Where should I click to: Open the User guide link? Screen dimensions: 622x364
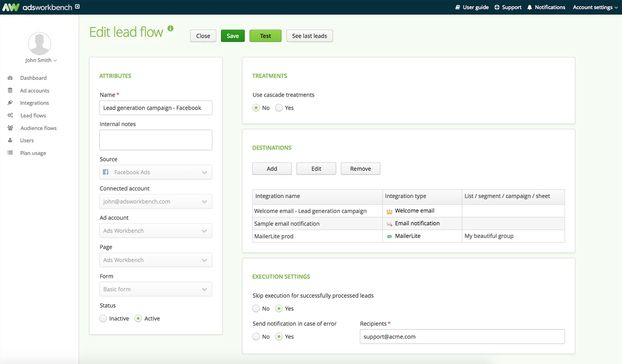472,8
